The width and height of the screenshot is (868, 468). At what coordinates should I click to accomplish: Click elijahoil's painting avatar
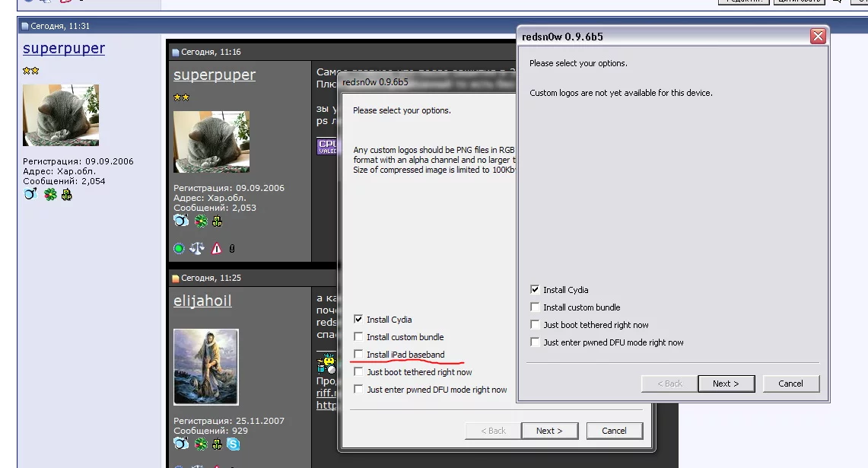pos(206,367)
